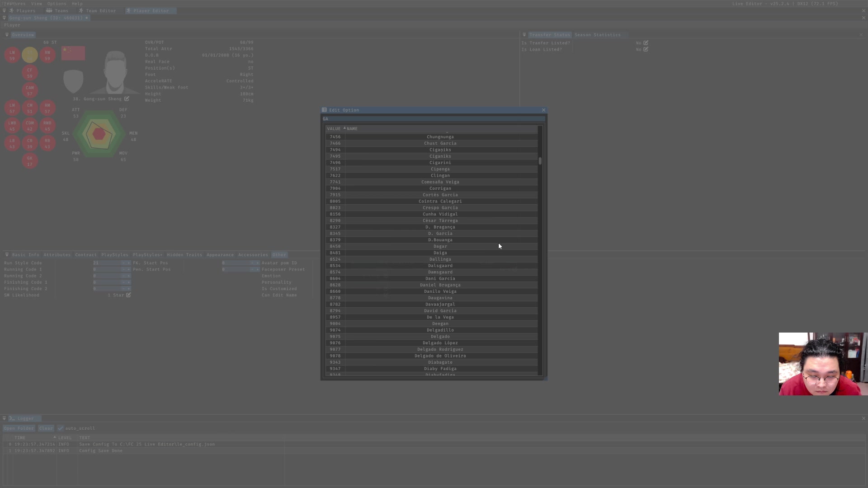Open the Attributes tab

pos(57,255)
